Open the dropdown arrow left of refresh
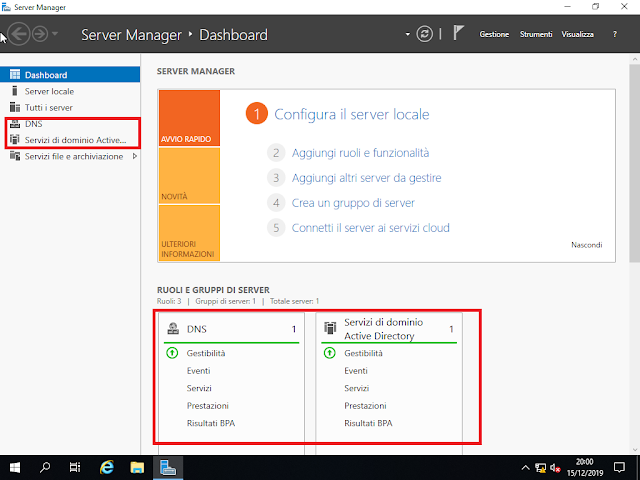The height and width of the screenshot is (480, 640). 407,34
